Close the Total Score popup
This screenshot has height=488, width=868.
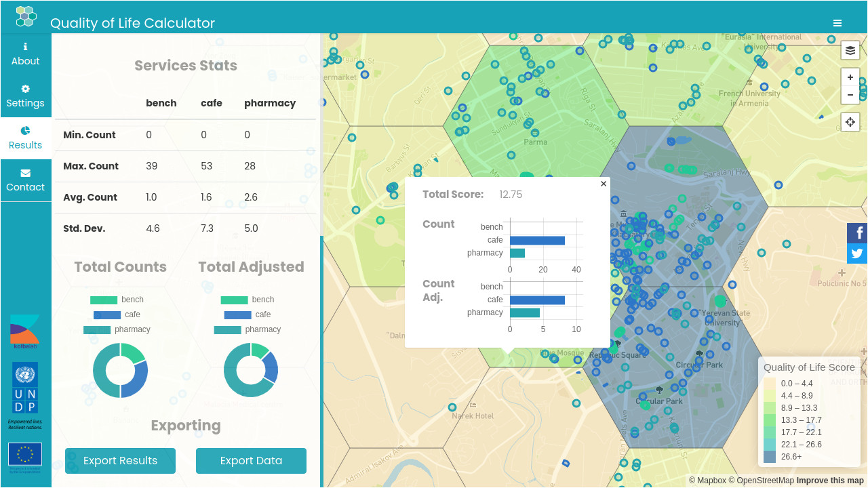pyautogui.click(x=604, y=184)
